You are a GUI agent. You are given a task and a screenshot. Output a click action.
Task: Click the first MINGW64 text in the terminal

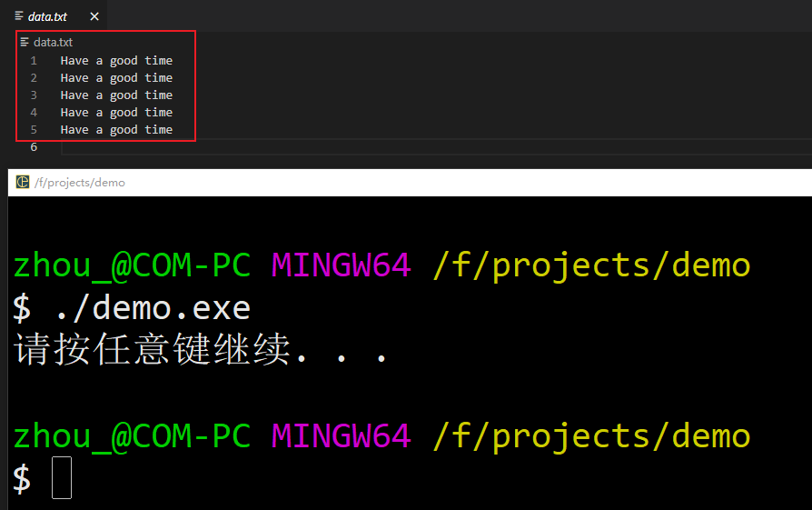coord(342,265)
